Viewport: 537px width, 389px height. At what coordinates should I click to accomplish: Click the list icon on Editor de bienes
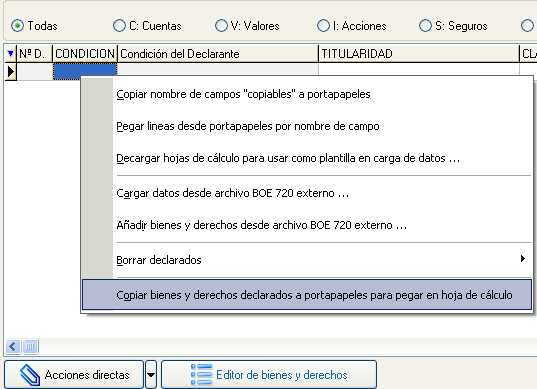click(202, 375)
